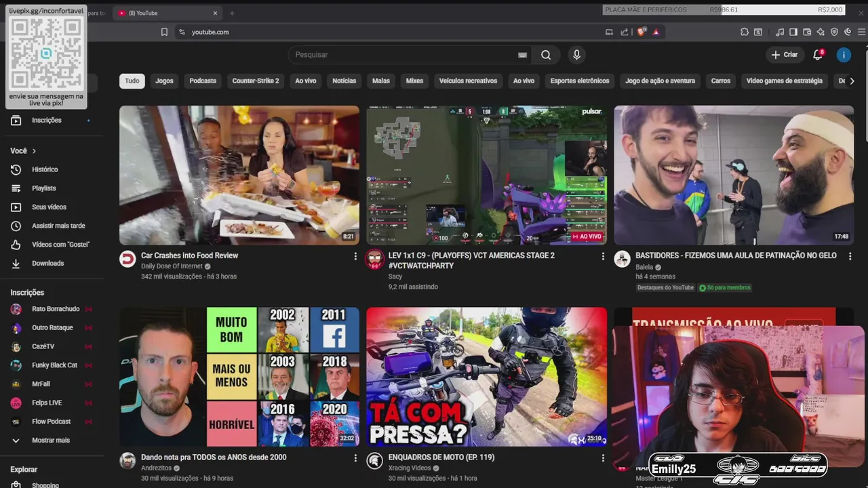Open a new browser tab
868x488 pixels.
click(232, 13)
